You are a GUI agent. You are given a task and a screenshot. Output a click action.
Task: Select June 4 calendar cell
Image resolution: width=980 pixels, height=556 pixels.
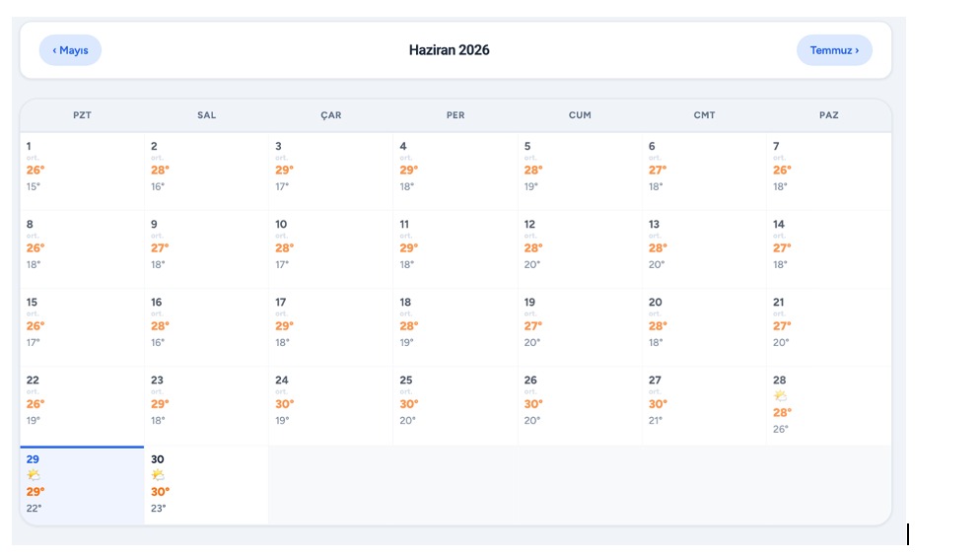pos(455,172)
